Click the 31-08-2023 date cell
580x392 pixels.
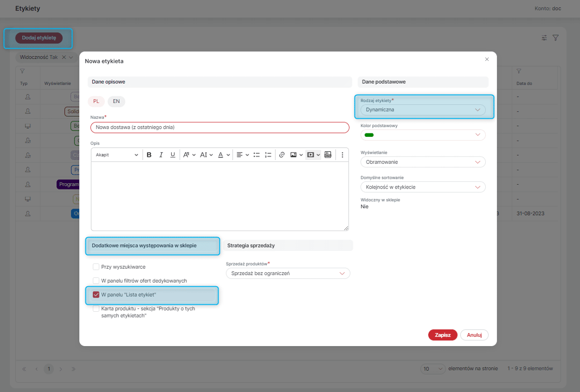pos(530,213)
